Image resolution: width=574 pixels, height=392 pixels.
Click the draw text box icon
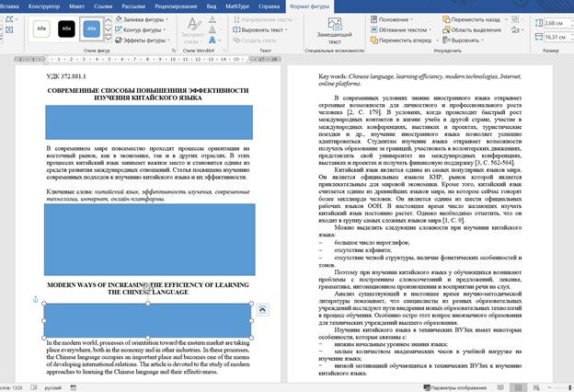tap(9, 29)
